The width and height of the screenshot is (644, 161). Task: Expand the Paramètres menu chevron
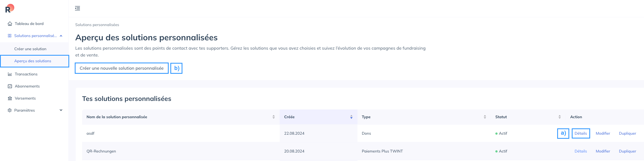(x=61, y=110)
